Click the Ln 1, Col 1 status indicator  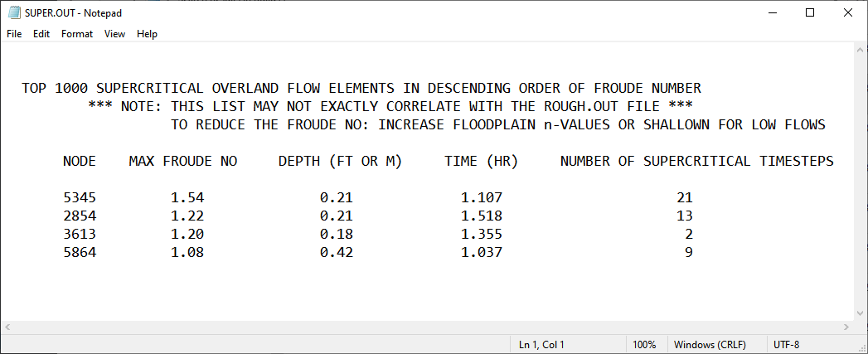541,345
